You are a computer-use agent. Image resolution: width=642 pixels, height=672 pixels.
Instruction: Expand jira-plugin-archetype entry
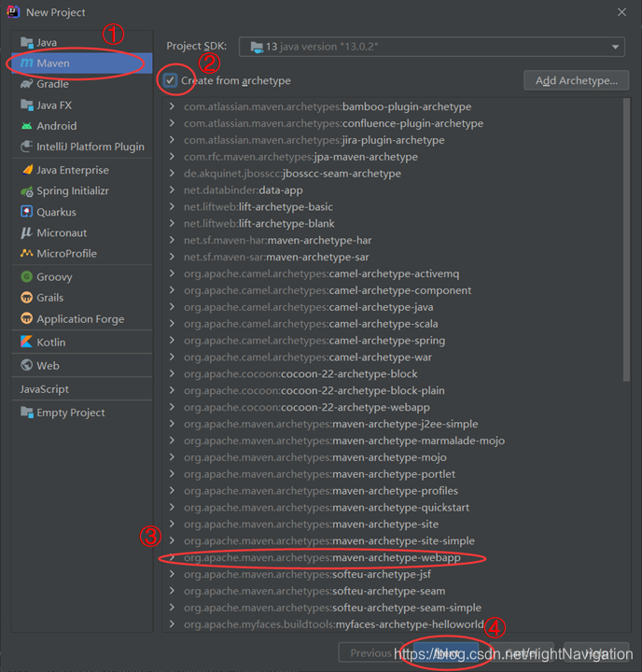click(x=172, y=140)
